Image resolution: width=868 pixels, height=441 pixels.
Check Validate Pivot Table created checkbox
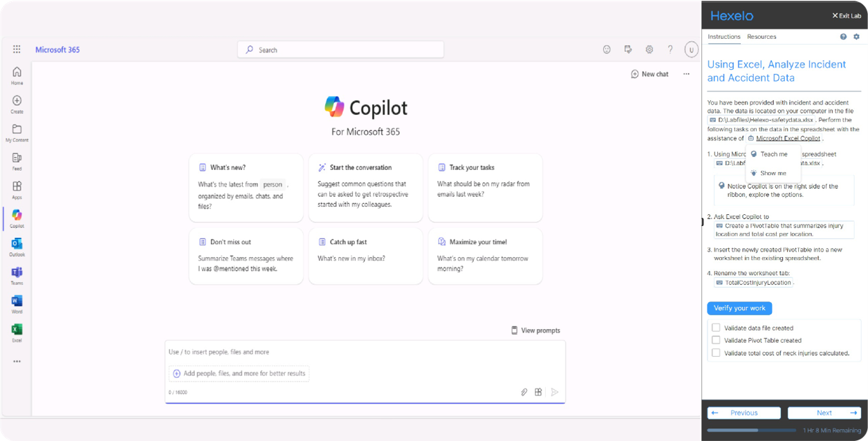[716, 340]
